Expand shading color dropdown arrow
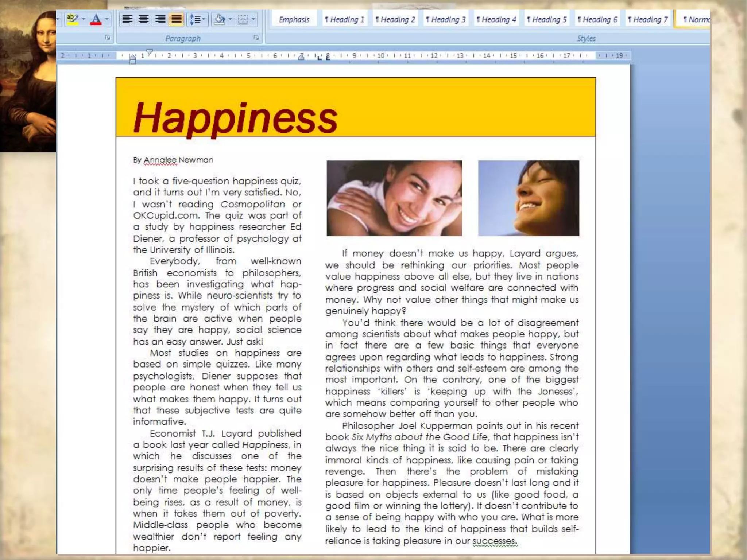Screen dimensions: 747x560 [230, 19]
